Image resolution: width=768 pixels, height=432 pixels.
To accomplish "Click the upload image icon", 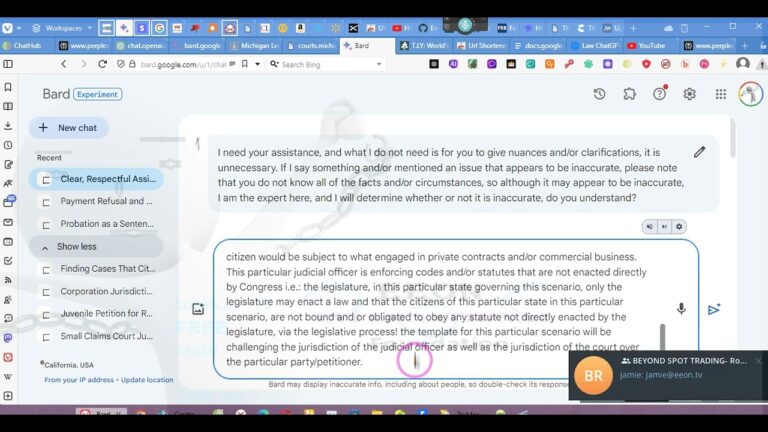I will pos(198,310).
